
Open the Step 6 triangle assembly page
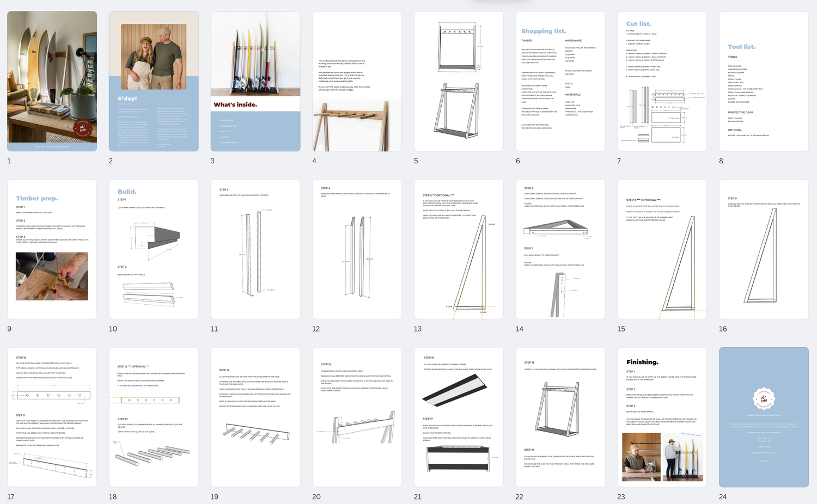(x=560, y=249)
